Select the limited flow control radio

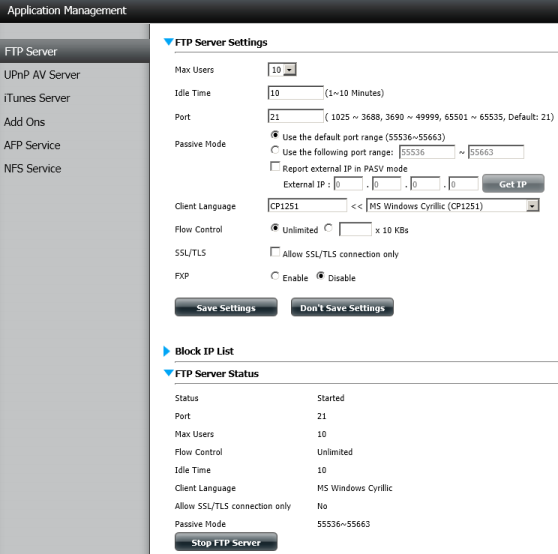point(328,228)
